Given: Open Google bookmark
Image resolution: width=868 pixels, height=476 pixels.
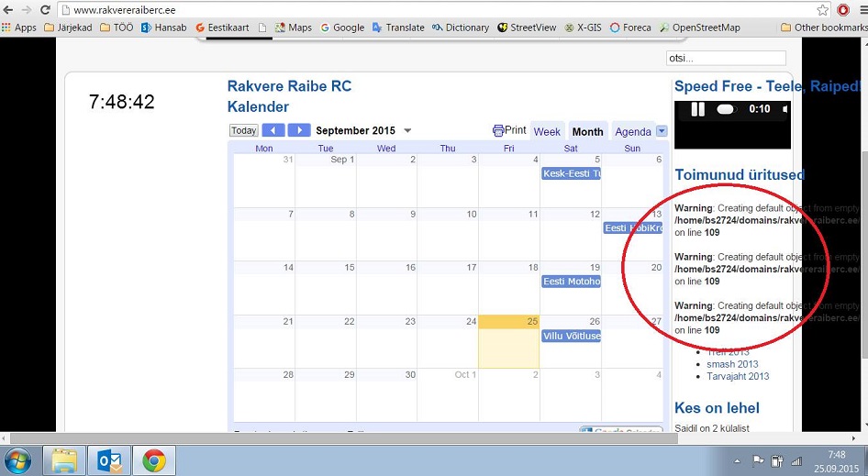Looking at the screenshot, I should (342, 28).
